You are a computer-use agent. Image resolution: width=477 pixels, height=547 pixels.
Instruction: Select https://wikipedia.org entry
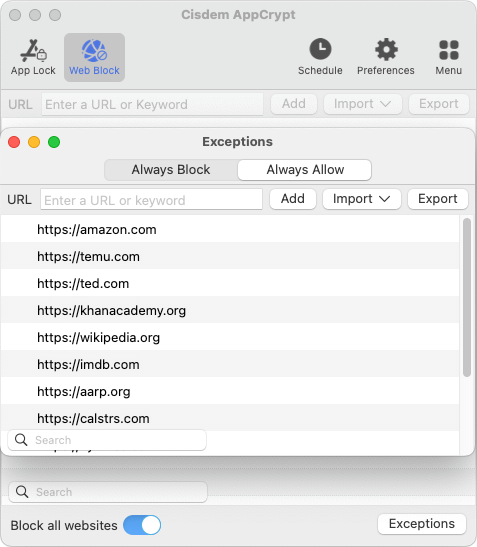[230, 337]
